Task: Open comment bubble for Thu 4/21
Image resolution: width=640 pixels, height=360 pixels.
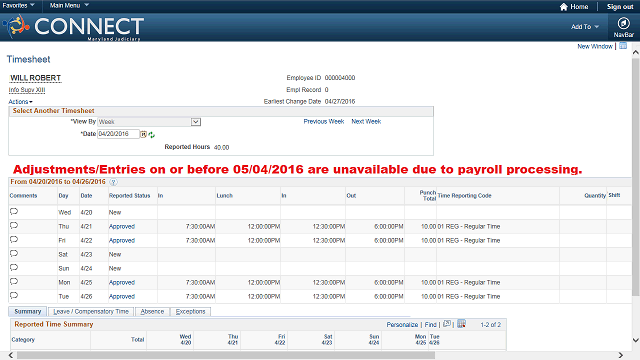Action: (14, 225)
